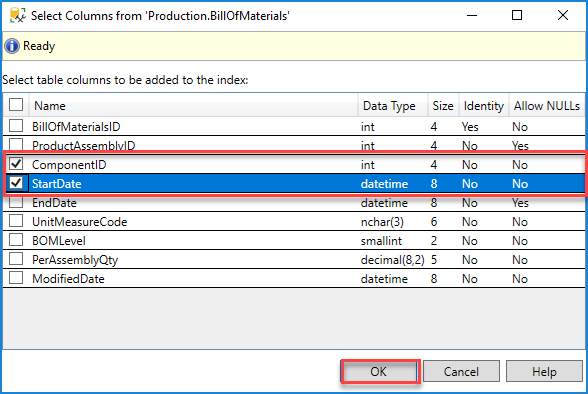Confirm selection with the OK button

point(380,372)
